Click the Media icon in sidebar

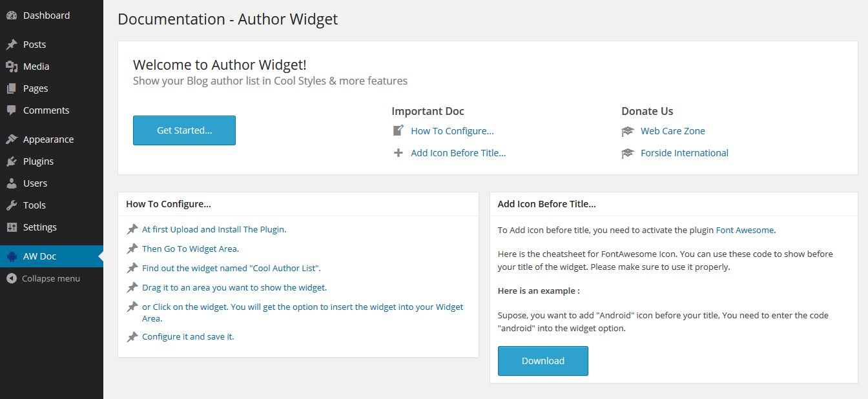click(12, 66)
